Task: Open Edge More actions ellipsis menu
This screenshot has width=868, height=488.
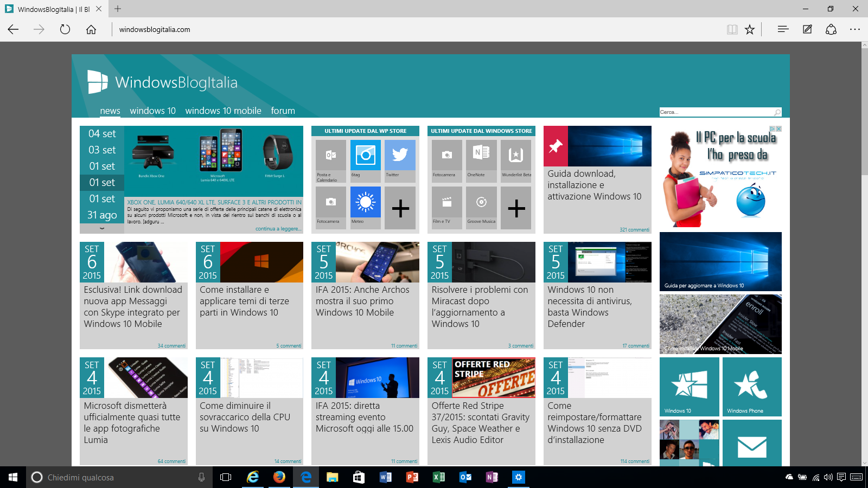Action: (x=855, y=29)
